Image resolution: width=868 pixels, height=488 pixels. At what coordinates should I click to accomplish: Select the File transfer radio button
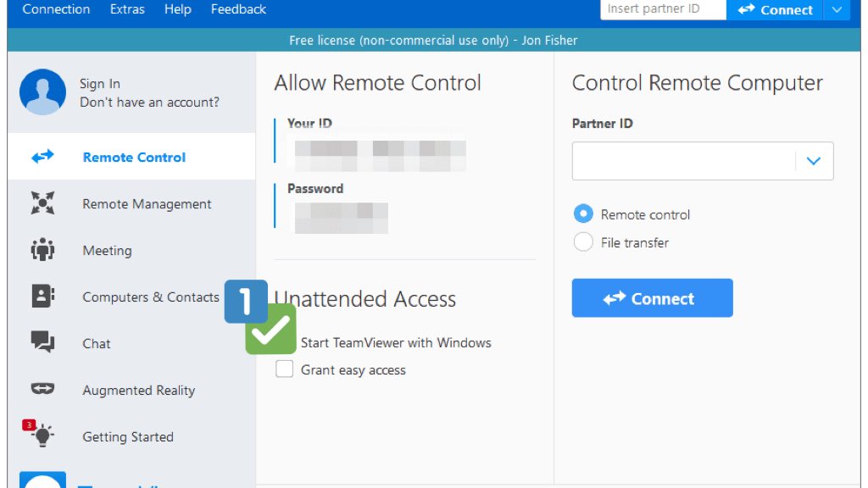pyautogui.click(x=583, y=241)
